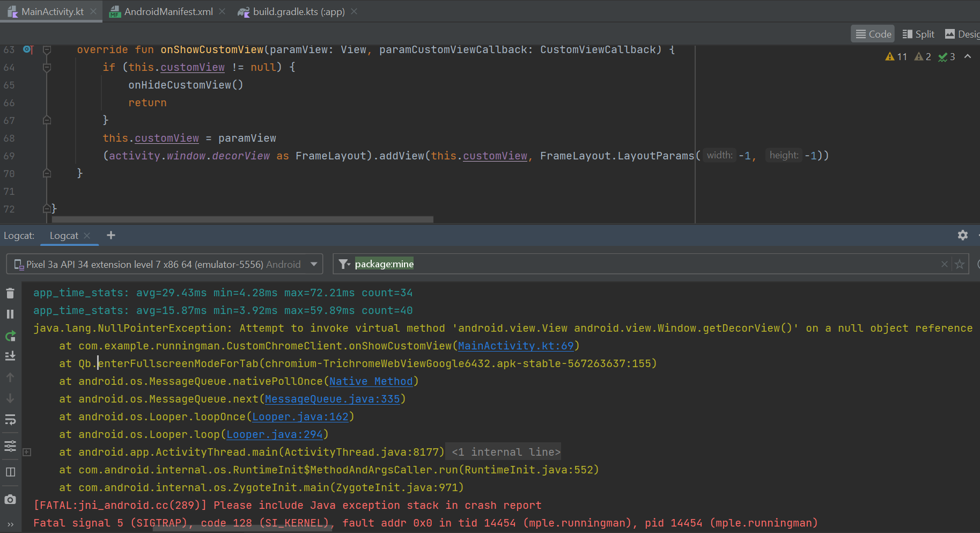The width and height of the screenshot is (980, 533).
Task: Show more Logcat toolbar actions
Action: [x=10, y=524]
